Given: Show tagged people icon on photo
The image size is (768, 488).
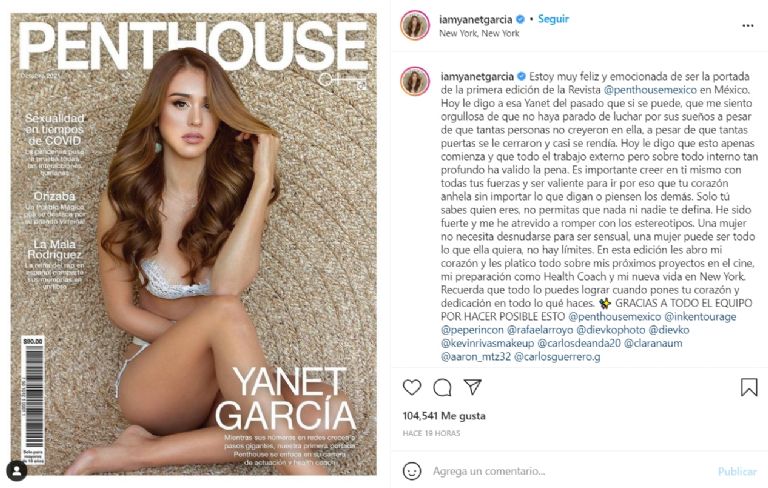Looking at the screenshot, I should tap(17, 470).
